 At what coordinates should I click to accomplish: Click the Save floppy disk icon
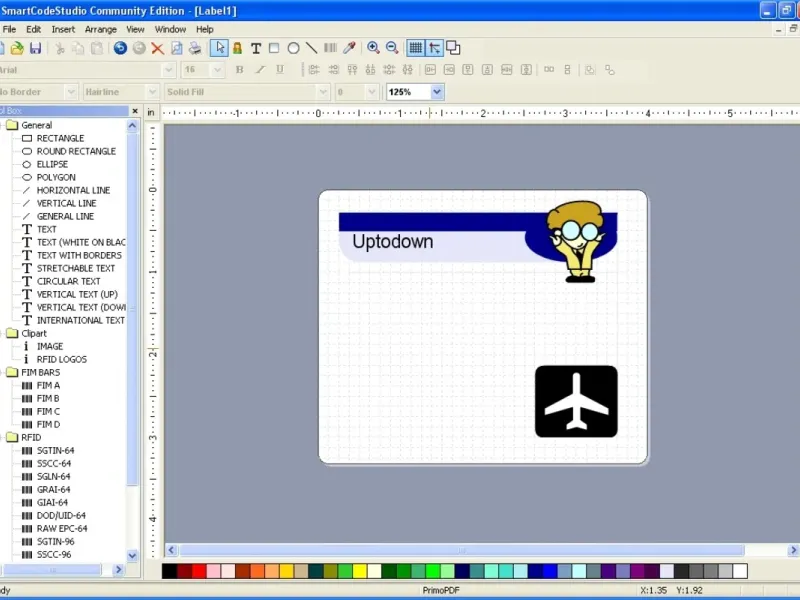tap(35, 48)
